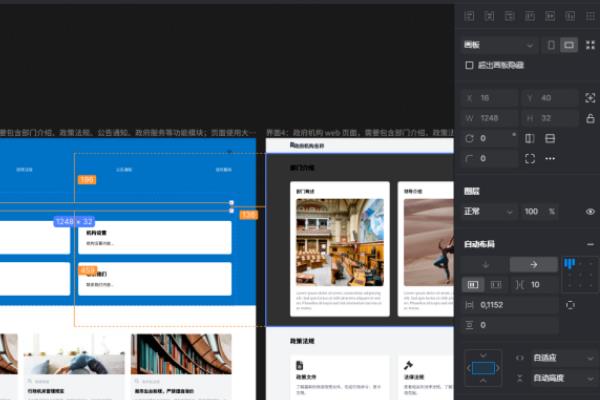This screenshot has width=600, height=400.
Task: Click the flip horizontal icon
Action: click(x=530, y=139)
